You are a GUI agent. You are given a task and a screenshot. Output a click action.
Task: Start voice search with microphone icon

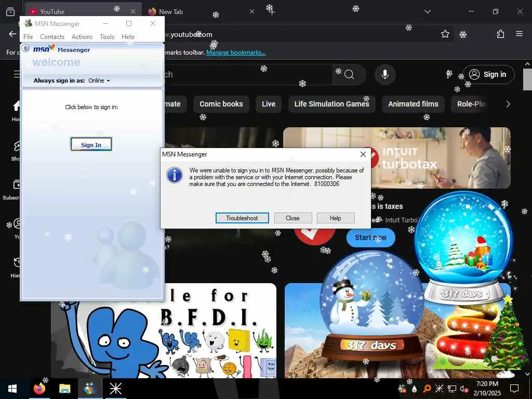[385, 74]
